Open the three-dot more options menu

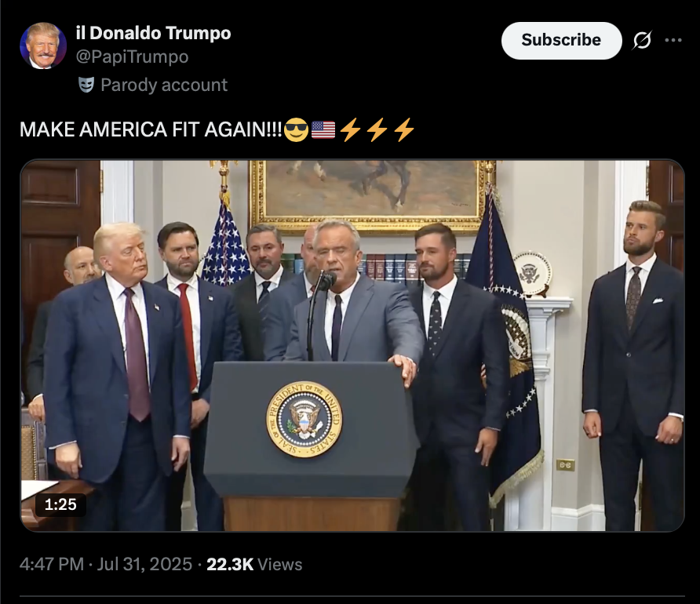[673, 40]
